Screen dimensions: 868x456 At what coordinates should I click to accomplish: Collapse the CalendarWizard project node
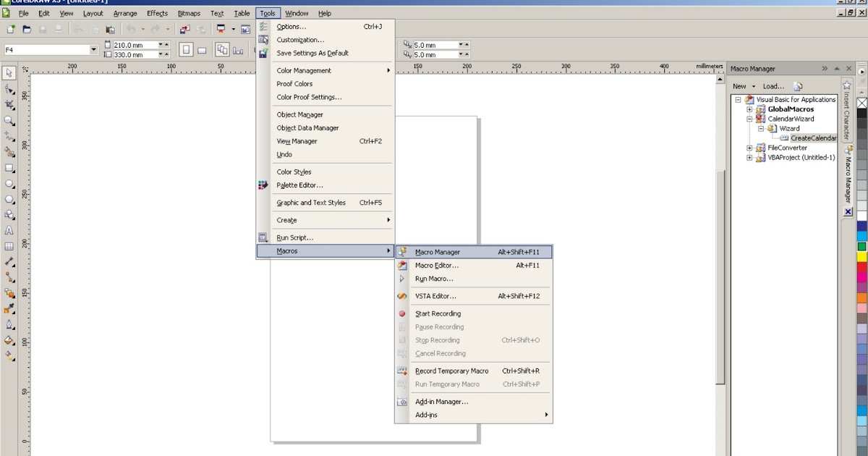tap(750, 119)
